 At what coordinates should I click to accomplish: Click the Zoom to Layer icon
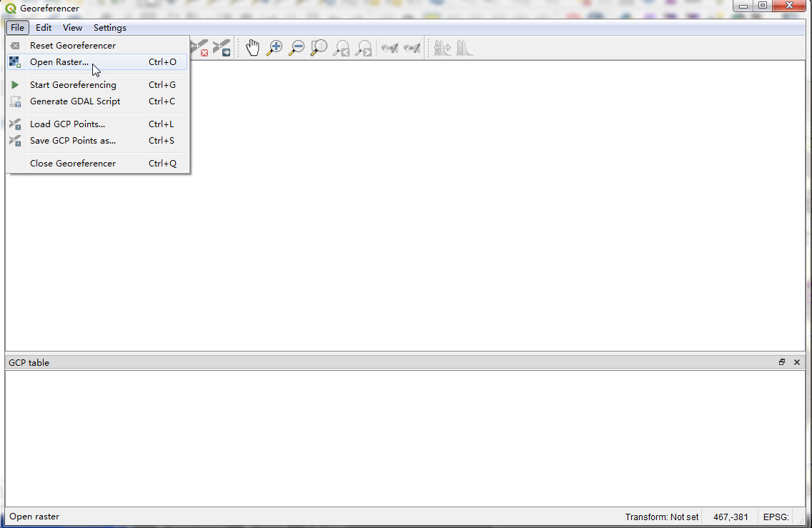[319, 48]
